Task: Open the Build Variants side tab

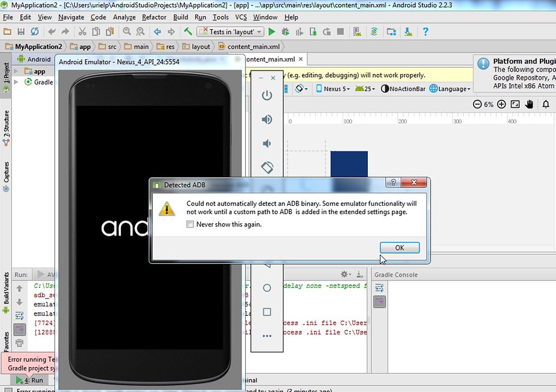Action: coord(6,293)
